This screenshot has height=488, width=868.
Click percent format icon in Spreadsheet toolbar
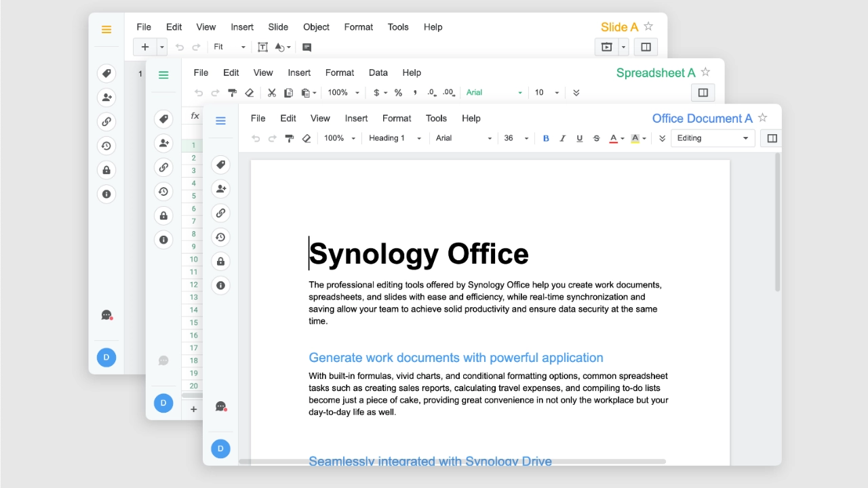(398, 93)
